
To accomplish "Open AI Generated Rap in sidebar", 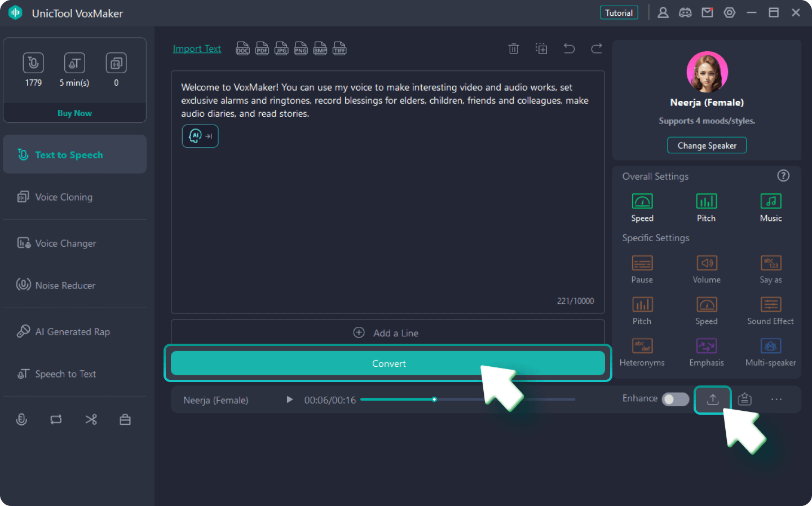I will (74, 332).
